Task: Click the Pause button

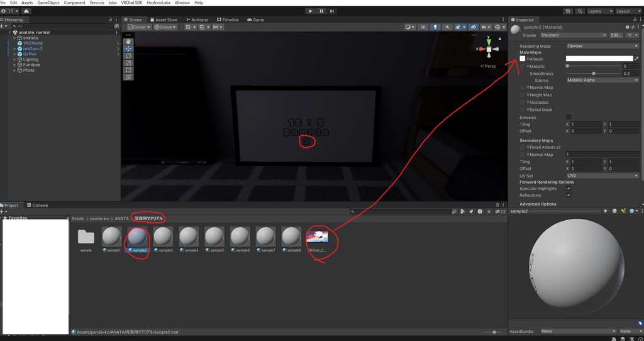Action: pos(321,11)
